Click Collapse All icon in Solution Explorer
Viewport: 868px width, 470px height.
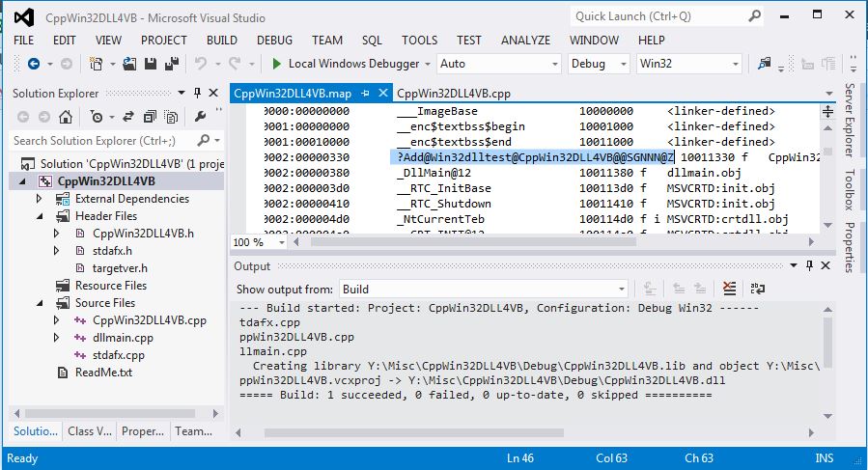pos(150,117)
